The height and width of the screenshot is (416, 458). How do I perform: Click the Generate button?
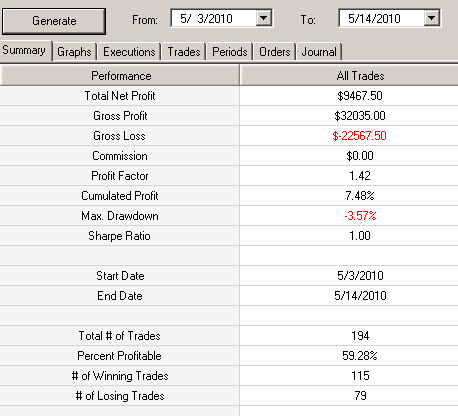coord(54,21)
